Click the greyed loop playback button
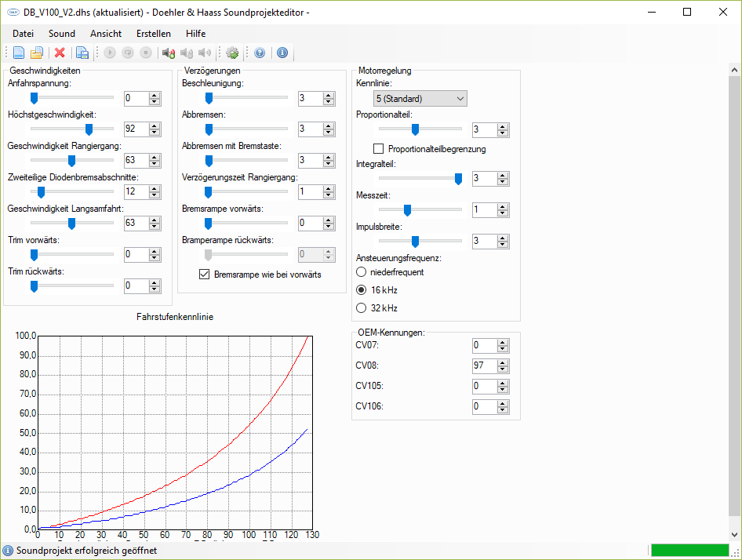The image size is (742, 560). [x=128, y=53]
